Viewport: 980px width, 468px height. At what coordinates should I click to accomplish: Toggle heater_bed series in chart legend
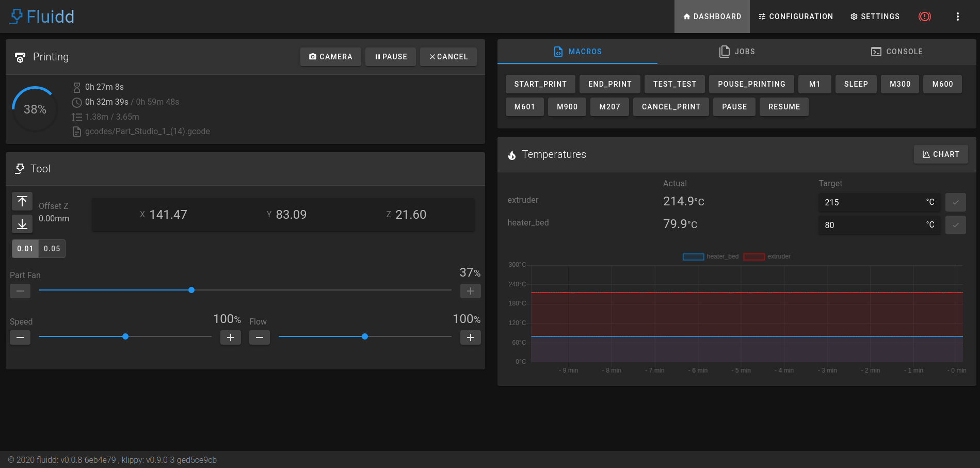tap(711, 256)
